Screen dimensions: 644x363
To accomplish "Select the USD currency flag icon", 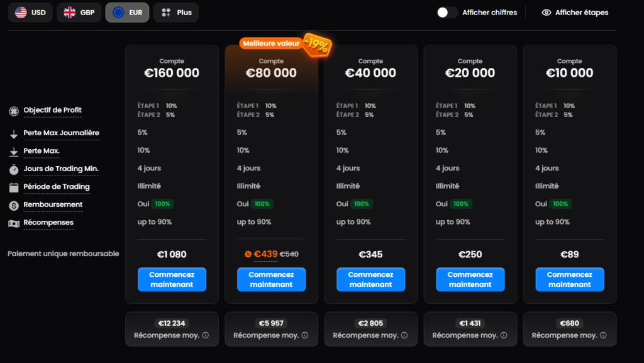I will point(21,13).
